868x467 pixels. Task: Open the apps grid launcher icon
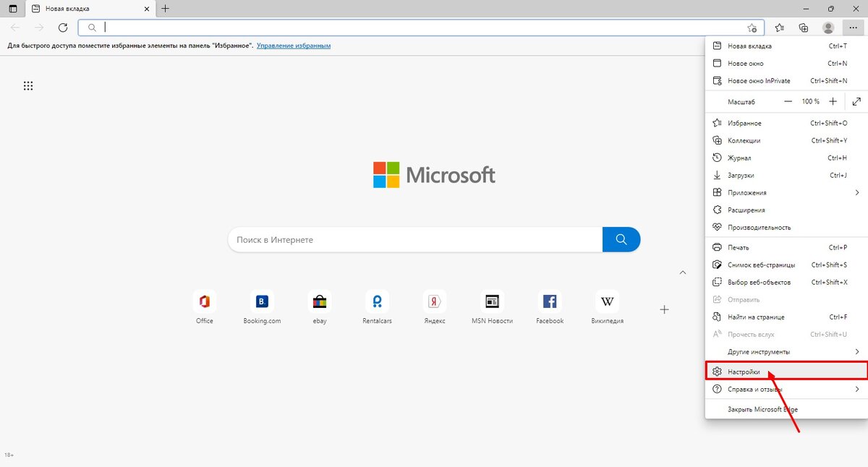tap(28, 86)
